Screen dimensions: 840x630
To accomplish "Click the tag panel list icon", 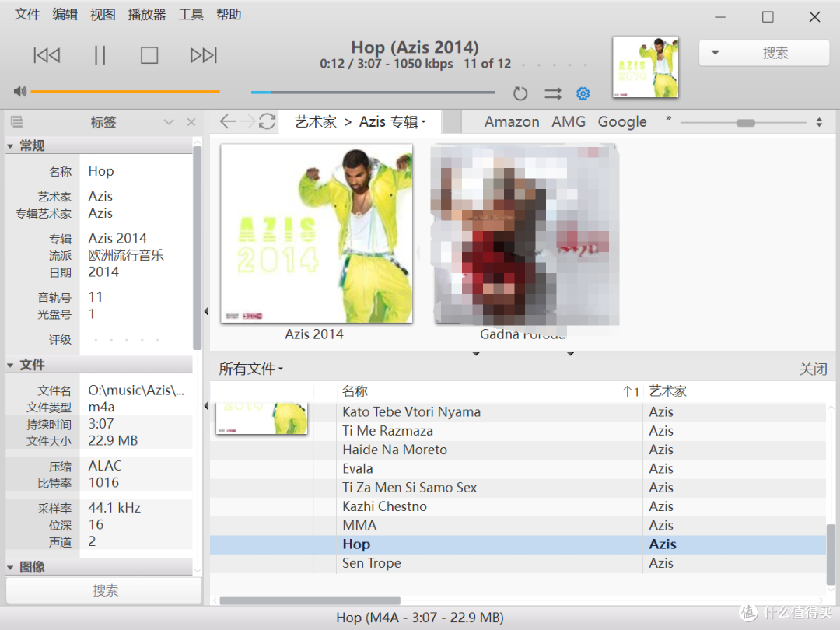I will [x=17, y=122].
